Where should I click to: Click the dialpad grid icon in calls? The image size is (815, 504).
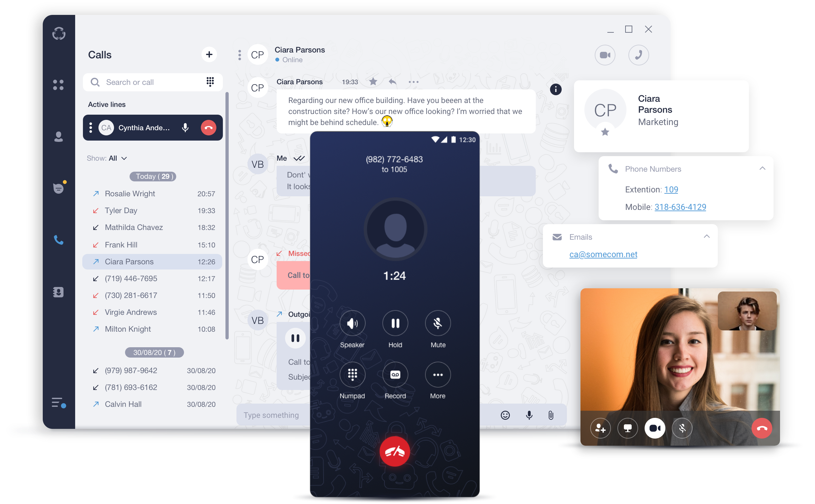click(x=210, y=82)
